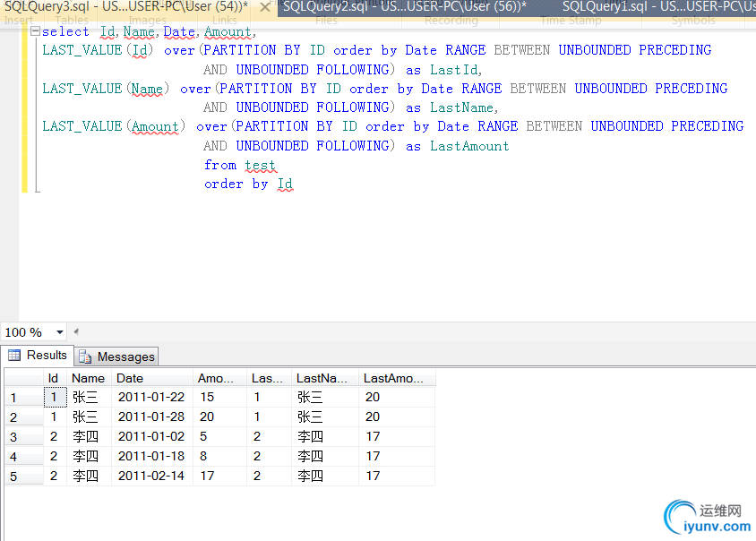Open the 100 % zoom dropdown
This screenshot has height=541, width=756.
pos(60,331)
